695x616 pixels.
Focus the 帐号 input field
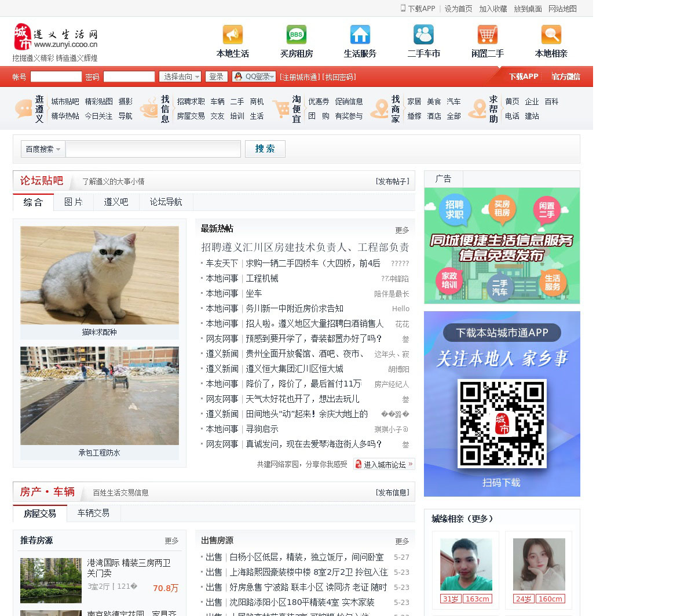(x=56, y=76)
